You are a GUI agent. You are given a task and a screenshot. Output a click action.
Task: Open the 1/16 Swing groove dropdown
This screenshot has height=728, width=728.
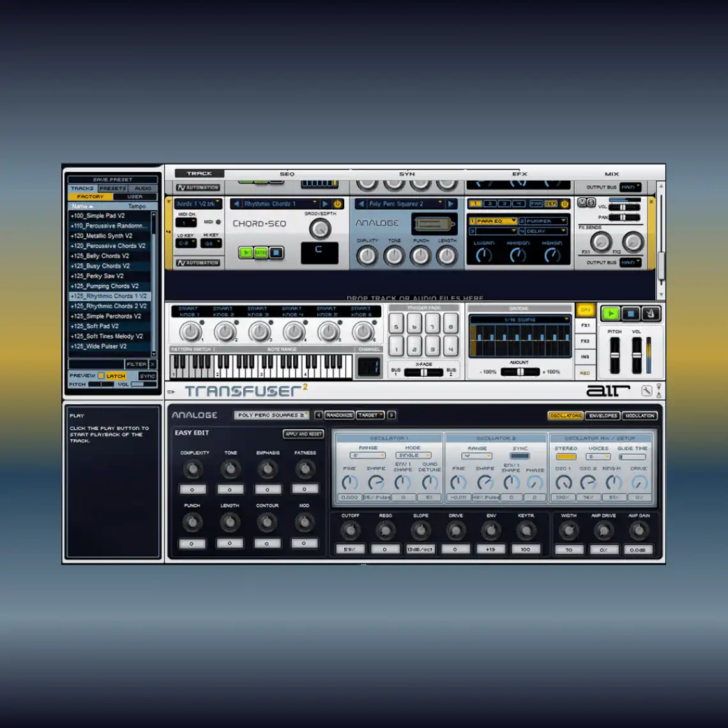click(x=519, y=319)
